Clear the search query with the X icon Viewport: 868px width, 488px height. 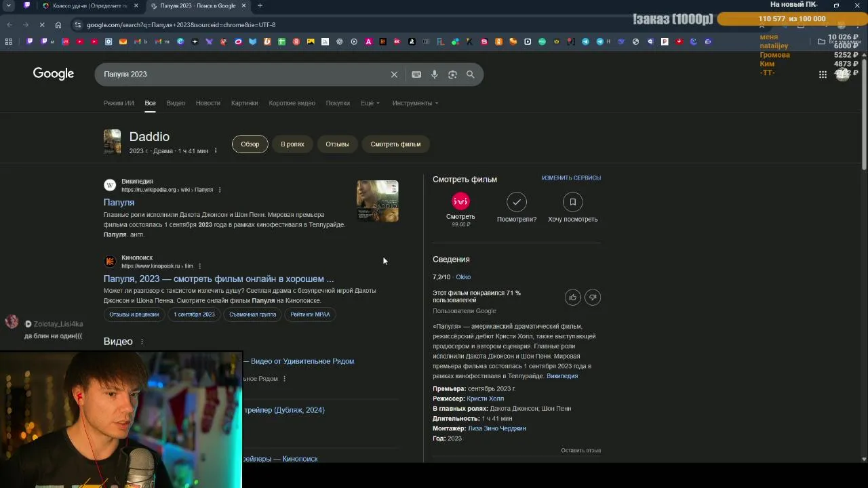click(x=394, y=75)
